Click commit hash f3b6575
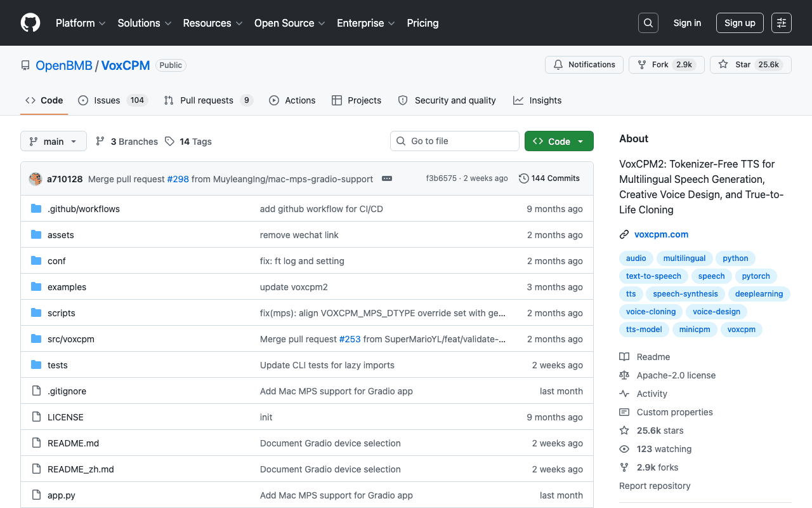812x508 pixels. coord(441,178)
